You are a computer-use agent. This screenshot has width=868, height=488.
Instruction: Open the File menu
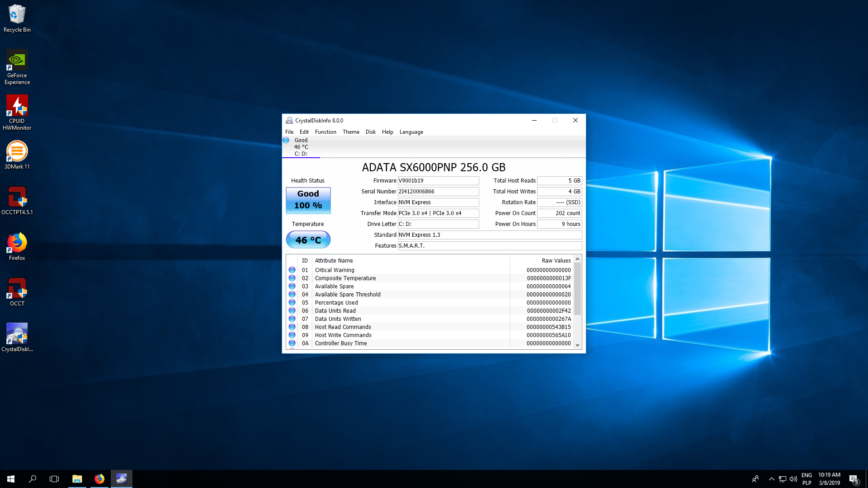click(x=289, y=132)
